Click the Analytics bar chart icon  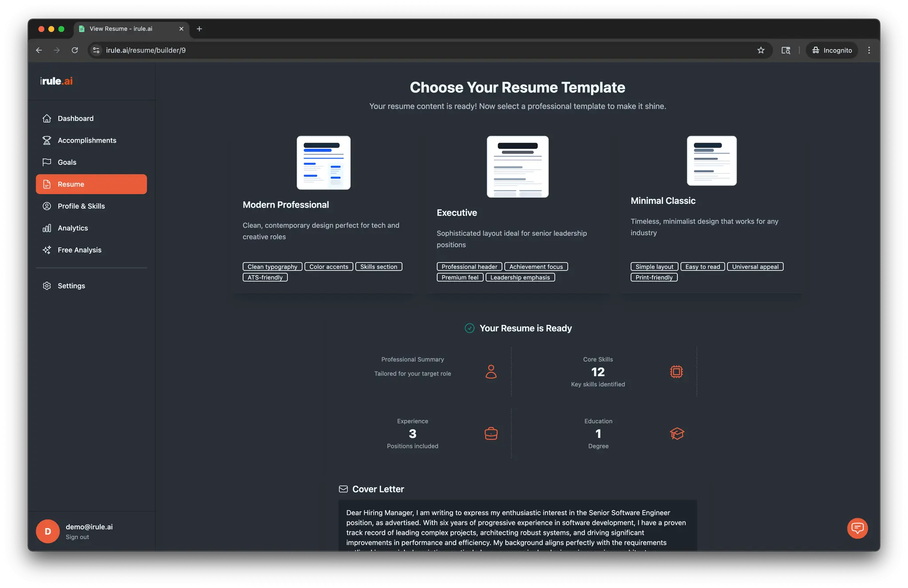(x=47, y=228)
